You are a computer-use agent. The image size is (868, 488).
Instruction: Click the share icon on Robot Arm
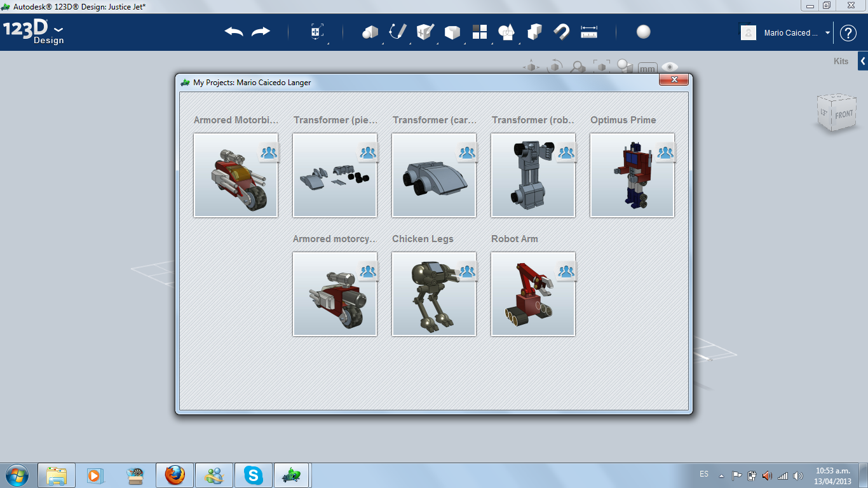(x=566, y=271)
